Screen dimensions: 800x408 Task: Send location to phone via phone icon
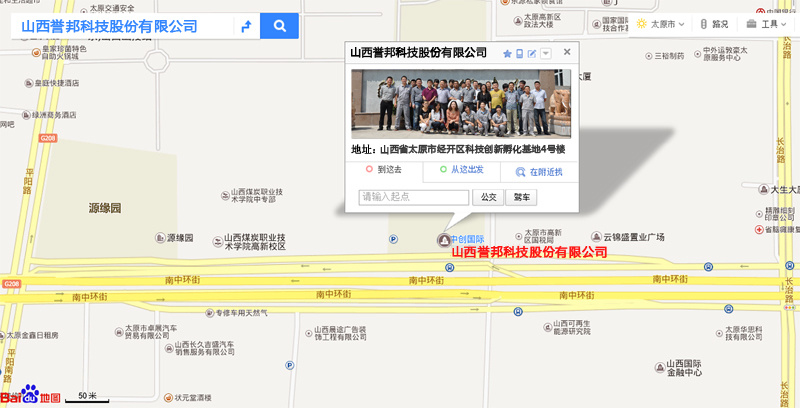[519, 54]
